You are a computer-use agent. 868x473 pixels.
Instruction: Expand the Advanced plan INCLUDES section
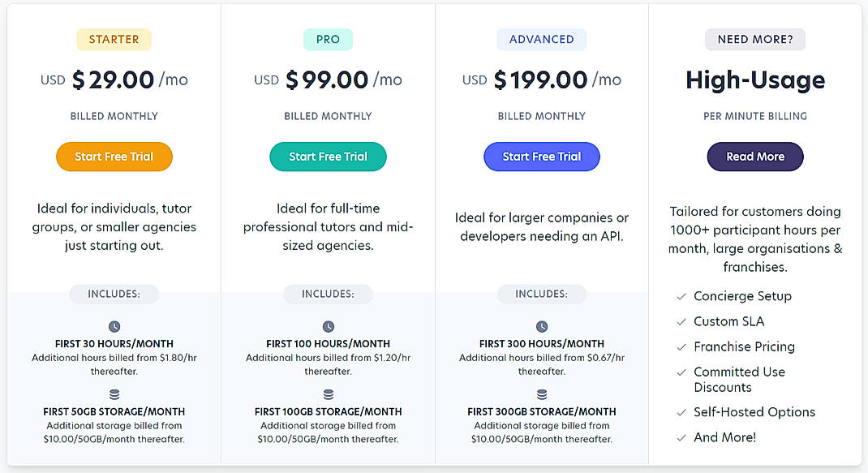point(541,294)
